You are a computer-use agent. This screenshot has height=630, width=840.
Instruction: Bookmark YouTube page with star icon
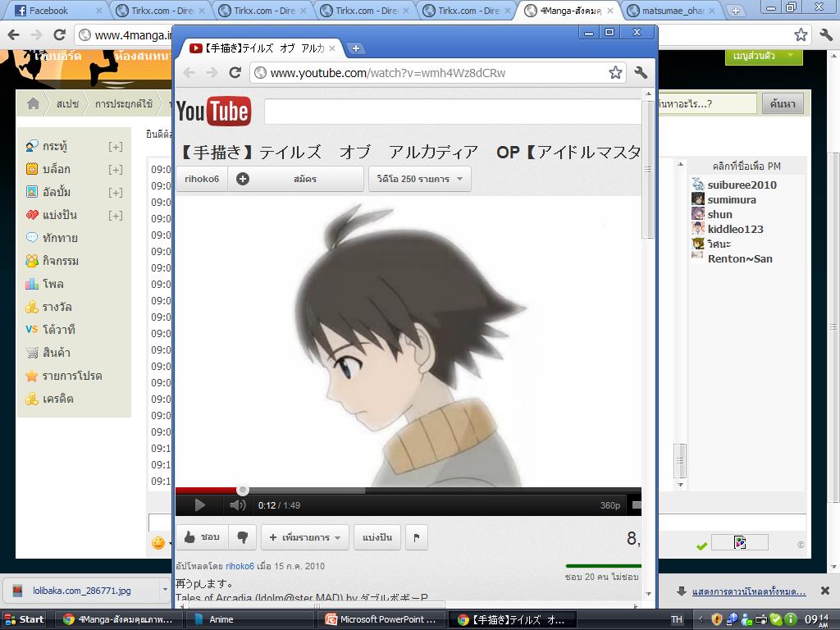pyautogui.click(x=615, y=72)
